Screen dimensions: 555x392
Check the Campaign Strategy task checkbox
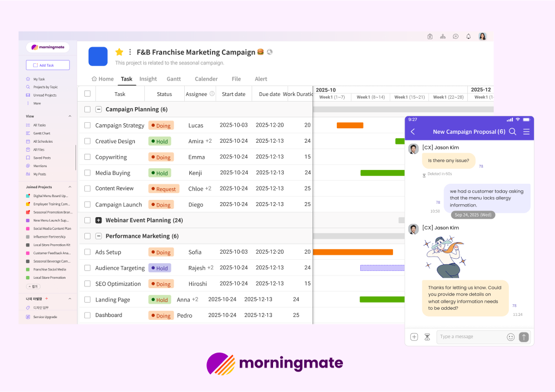point(87,125)
